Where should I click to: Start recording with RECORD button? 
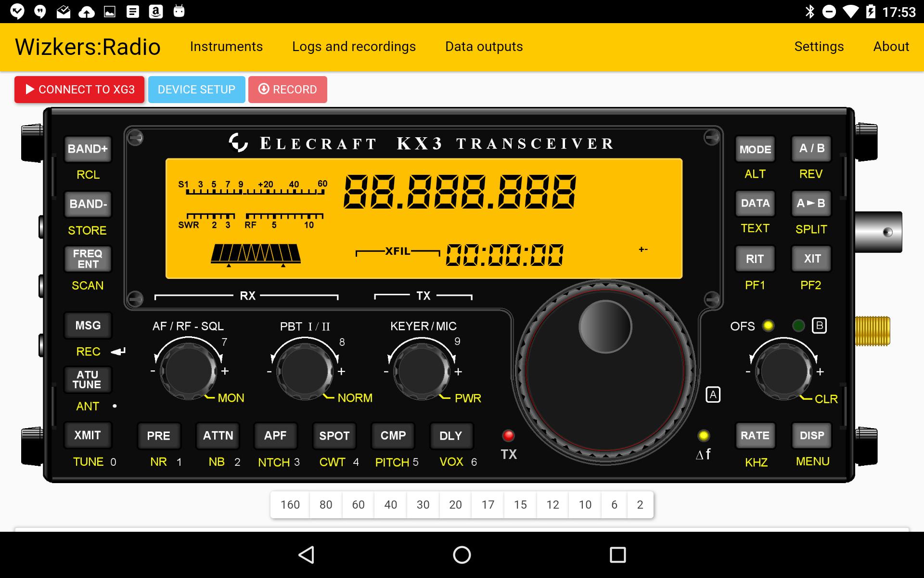[288, 90]
